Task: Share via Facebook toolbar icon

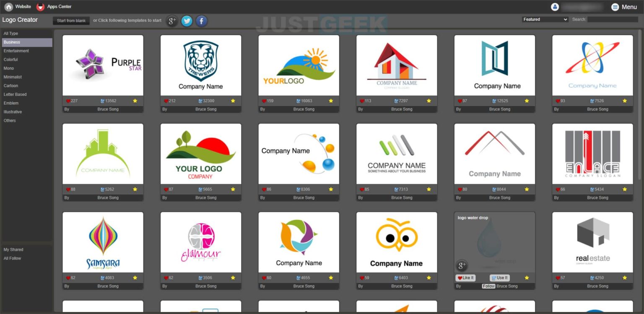Action: point(202,21)
